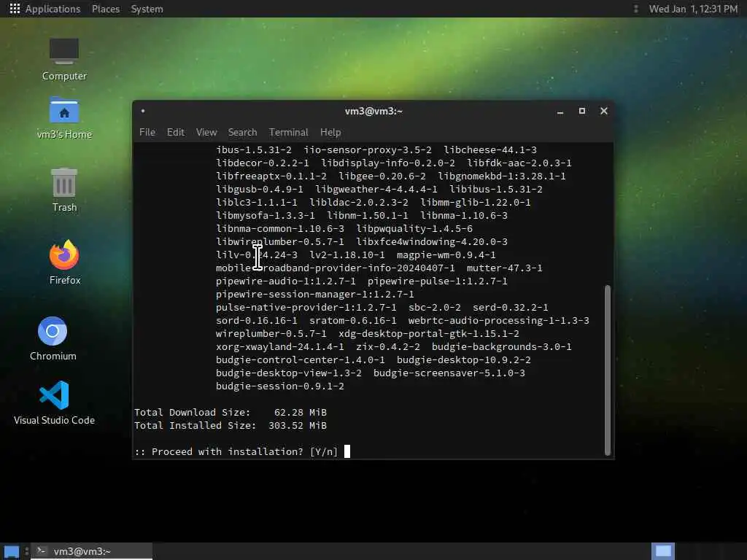747x560 pixels.
Task: Click 'budgie-desktop-10.9.2-2' package text
Action: (x=464, y=360)
